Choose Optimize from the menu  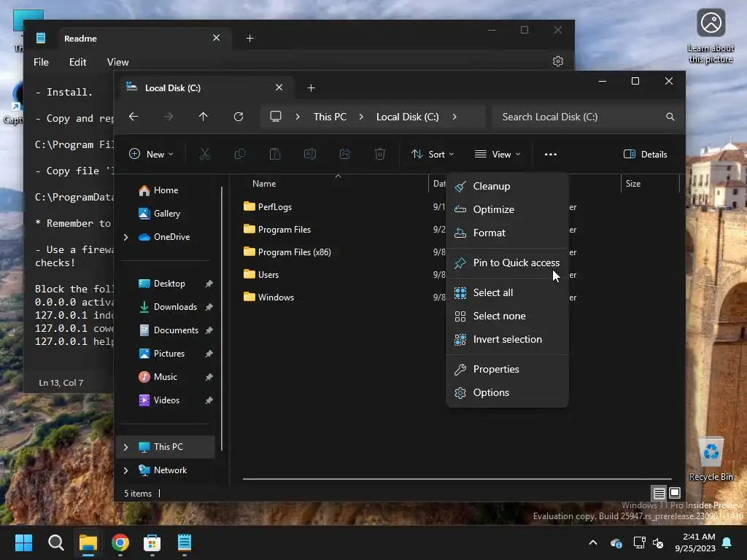(508, 209)
